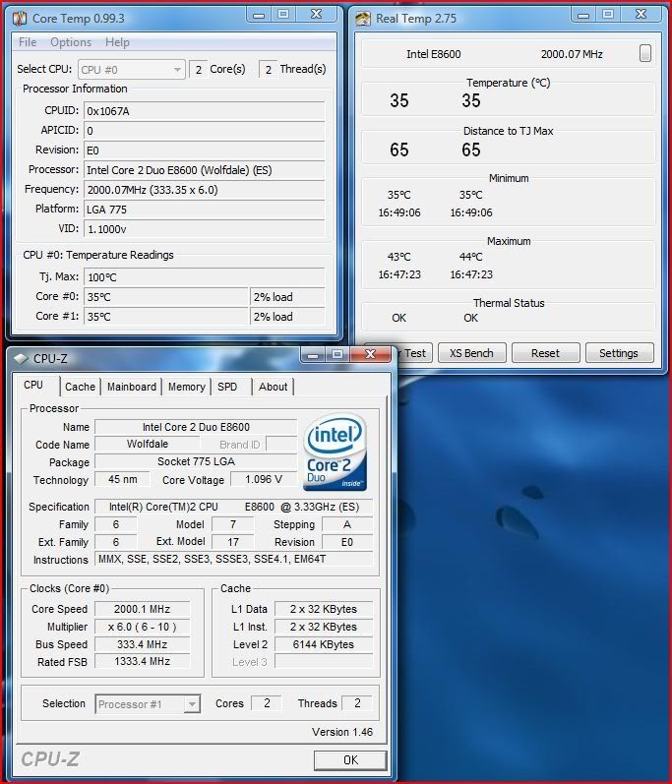
Task: Click the CPUID field 0x1067A
Action: tap(204, 111)
